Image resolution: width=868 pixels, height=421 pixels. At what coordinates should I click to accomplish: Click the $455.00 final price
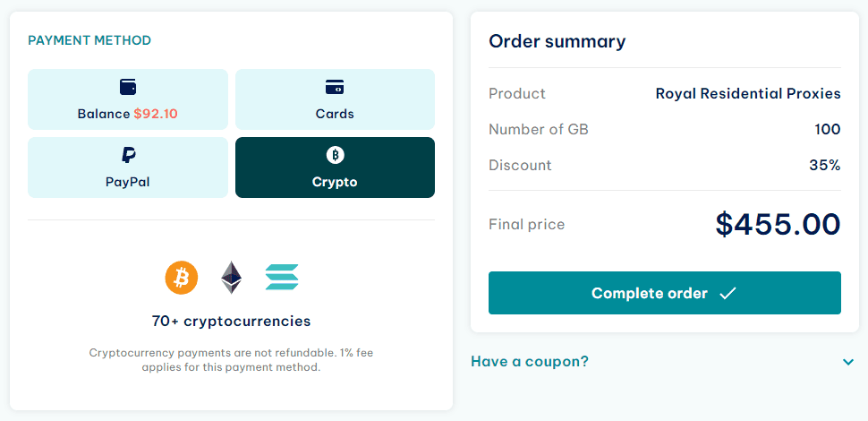tap(778, 224)
